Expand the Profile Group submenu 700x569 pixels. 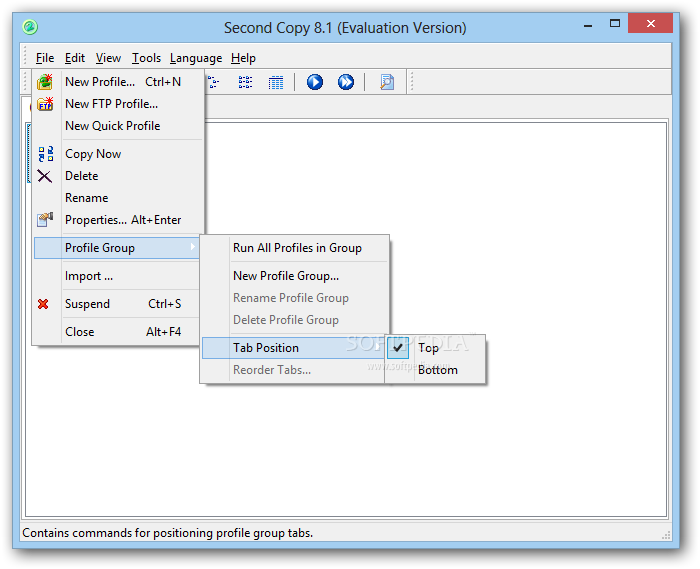click(x=117, y=248)
